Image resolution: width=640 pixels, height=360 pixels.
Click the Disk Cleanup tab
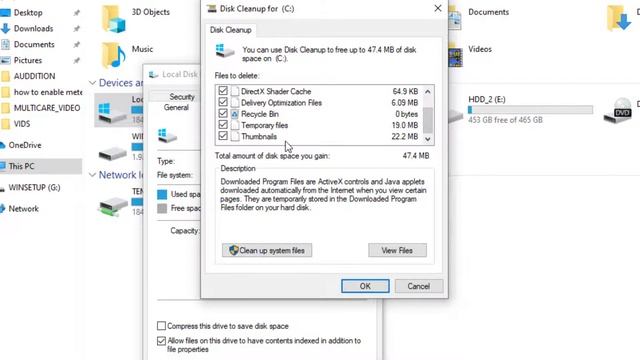tap(231, 30)
